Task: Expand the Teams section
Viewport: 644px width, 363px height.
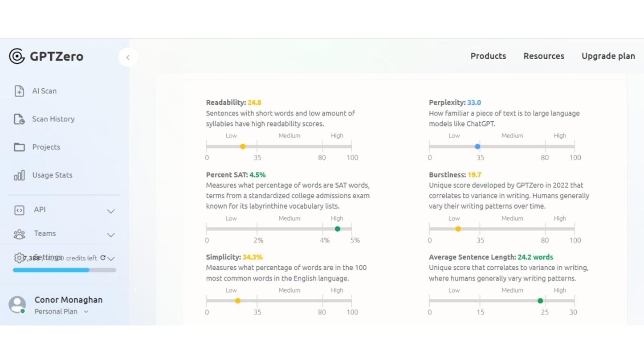Action: (110, 235)
